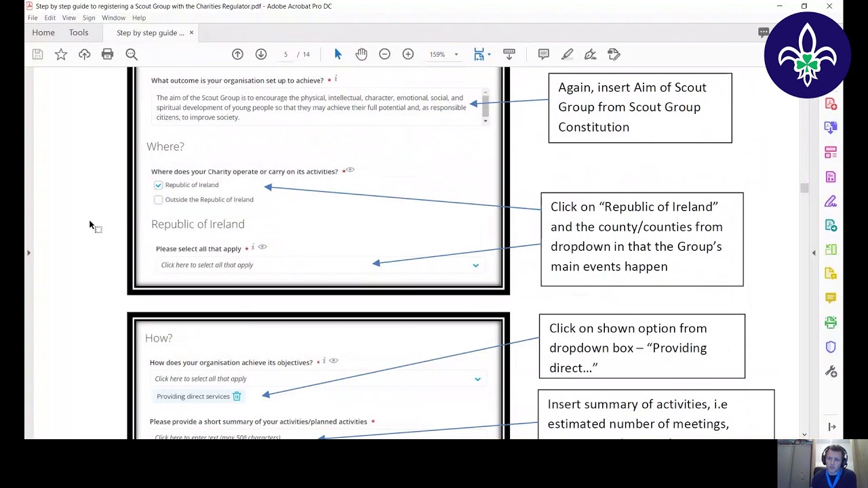Open the Sign document pen tool

590,54
